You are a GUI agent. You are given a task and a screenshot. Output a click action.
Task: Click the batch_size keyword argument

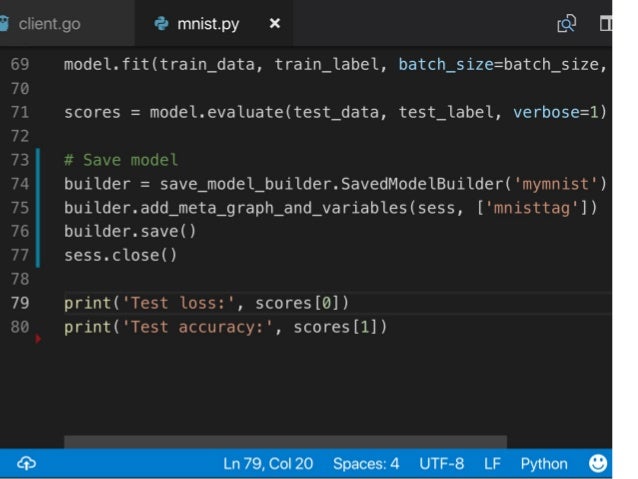coord(446,64)
